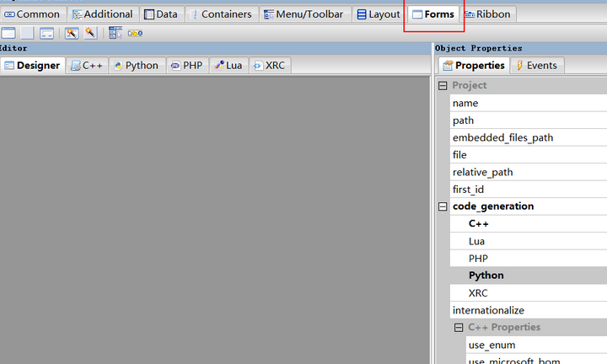Switch to the Lua code tab
The width and height of the screenshot is (607, 364).
coord(228,66)
